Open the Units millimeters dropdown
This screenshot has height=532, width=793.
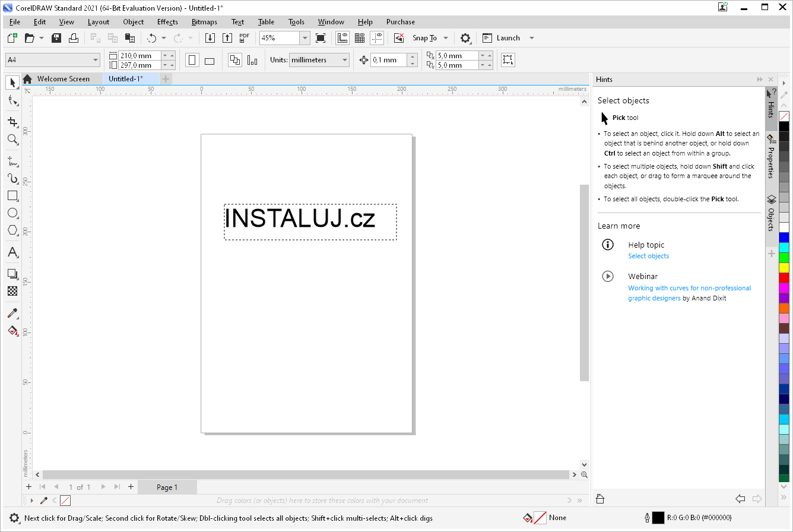[x=344, y=60]
